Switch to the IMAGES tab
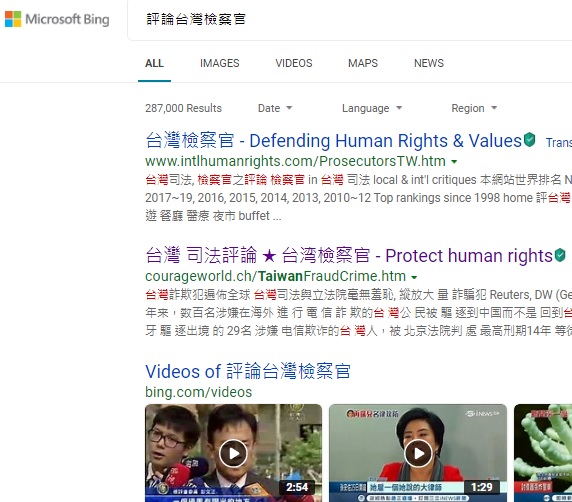The width and height of the screenshot is (572, 502). (220, 63)
